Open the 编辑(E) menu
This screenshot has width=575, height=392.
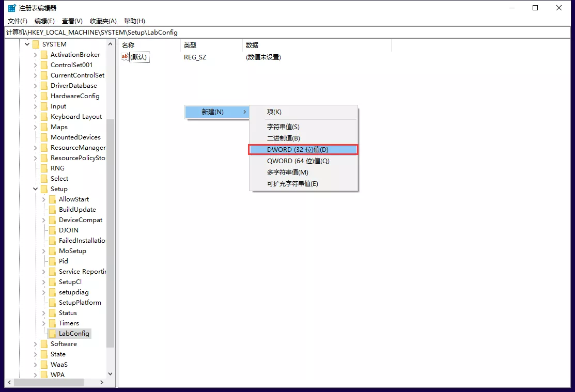[44, 21]
